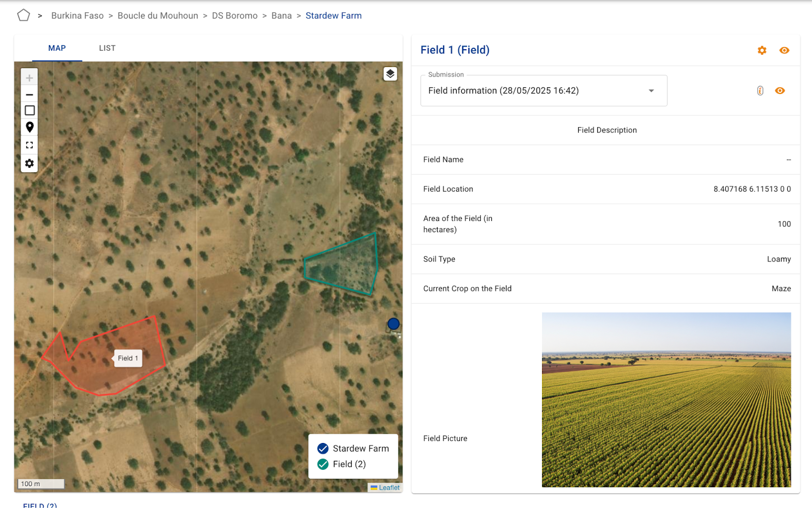
Task: Toggle Field 1 visibility eye icon
Action: pyautogui.click(x=784, y=50)
